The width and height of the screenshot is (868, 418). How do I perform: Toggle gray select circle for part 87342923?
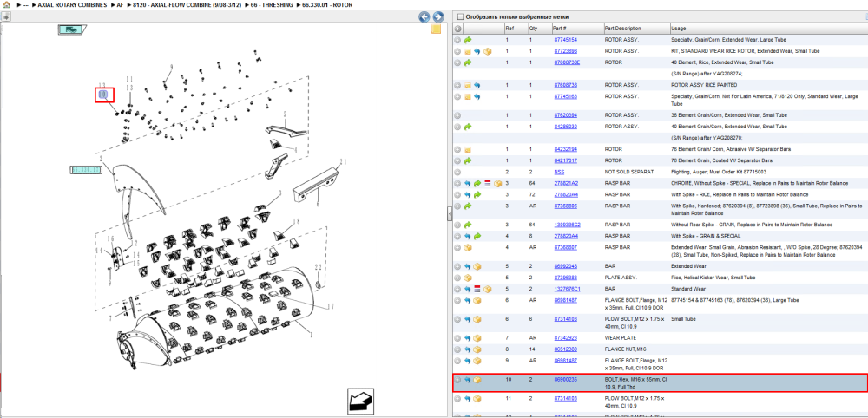click(x=457, y=338)
